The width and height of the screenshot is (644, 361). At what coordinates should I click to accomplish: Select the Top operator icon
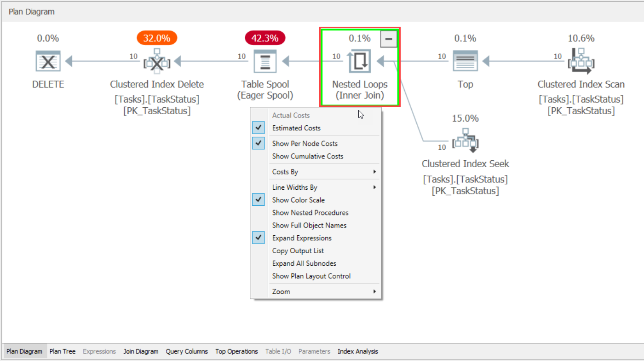point(465,61)
